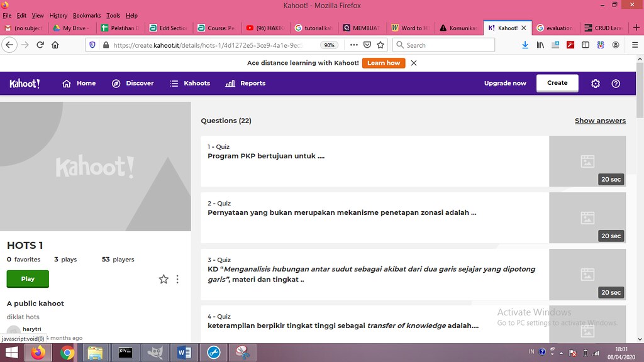Click the Kahoot! logo in the purple bar

point(25,84)
